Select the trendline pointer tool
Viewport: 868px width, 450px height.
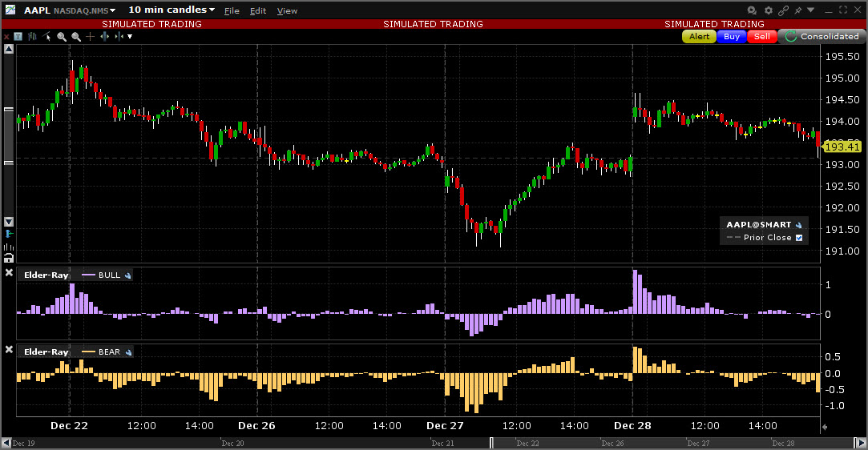tap(47, 37)
